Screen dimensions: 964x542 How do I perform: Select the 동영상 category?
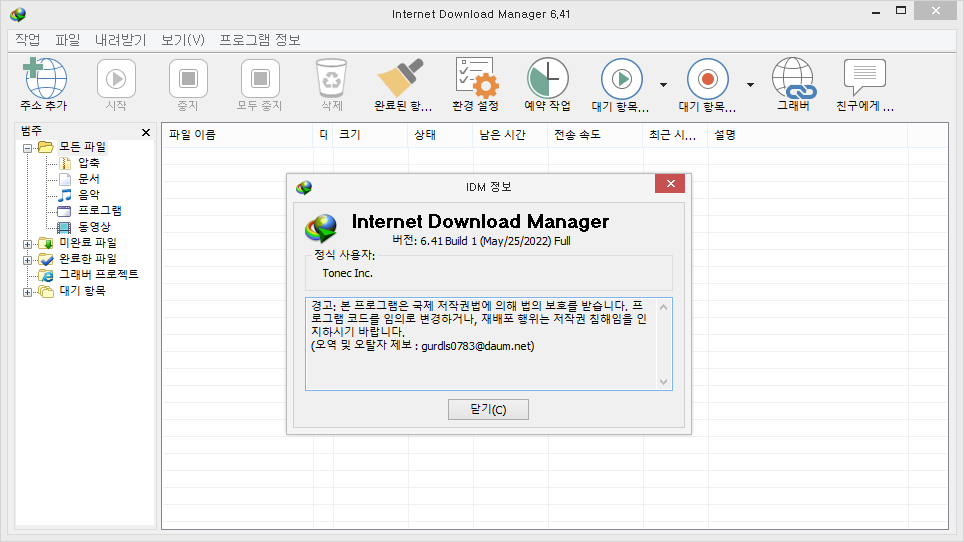94,227
